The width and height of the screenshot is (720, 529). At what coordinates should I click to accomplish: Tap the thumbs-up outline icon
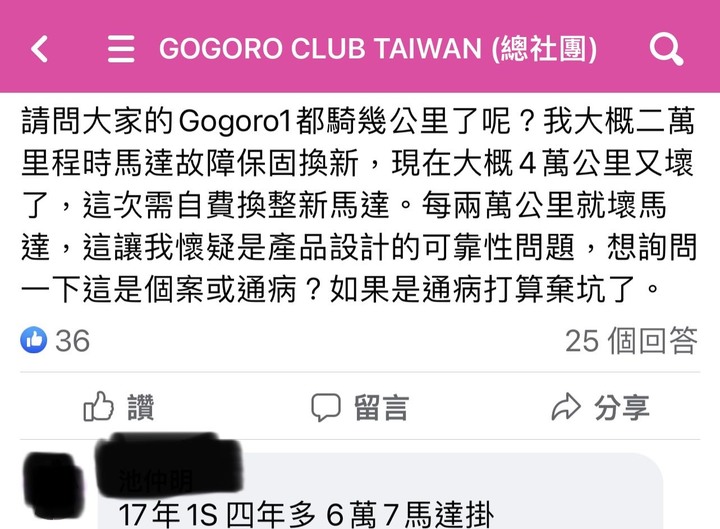(98, 406)
